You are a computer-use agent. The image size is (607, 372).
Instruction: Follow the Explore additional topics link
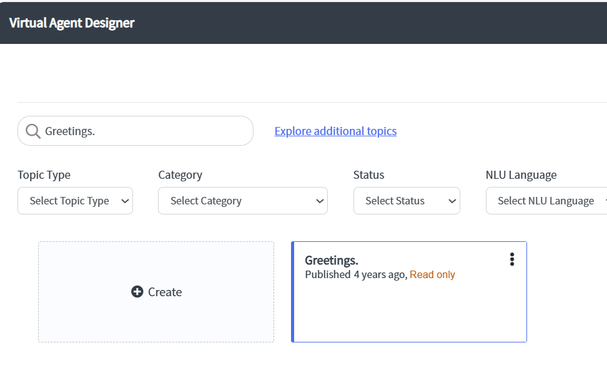point(336,131)
